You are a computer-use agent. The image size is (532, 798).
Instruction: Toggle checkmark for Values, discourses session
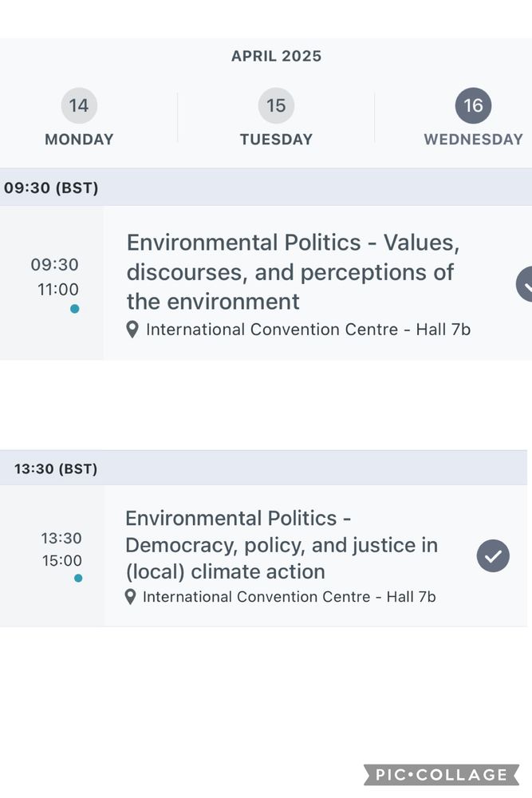[525, 284]
